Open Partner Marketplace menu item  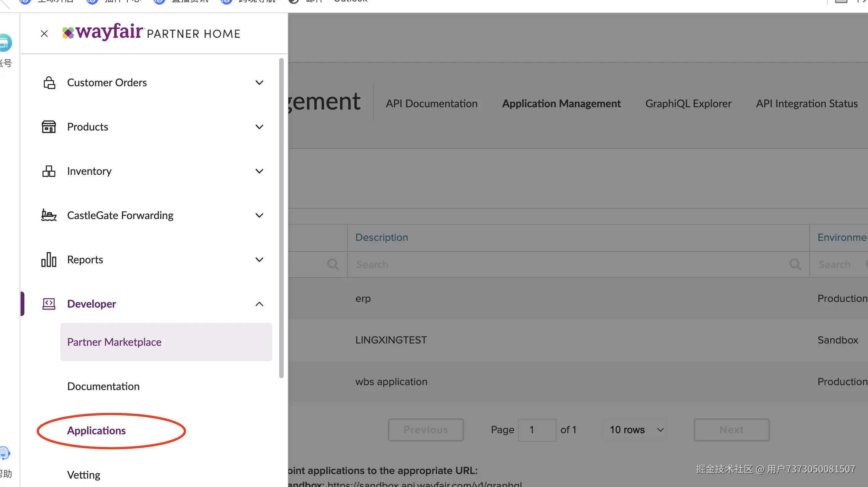coord(114,342)
